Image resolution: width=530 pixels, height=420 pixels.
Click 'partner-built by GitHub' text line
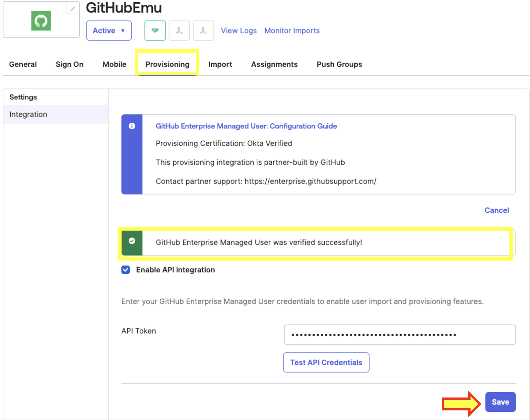(250, 162)
